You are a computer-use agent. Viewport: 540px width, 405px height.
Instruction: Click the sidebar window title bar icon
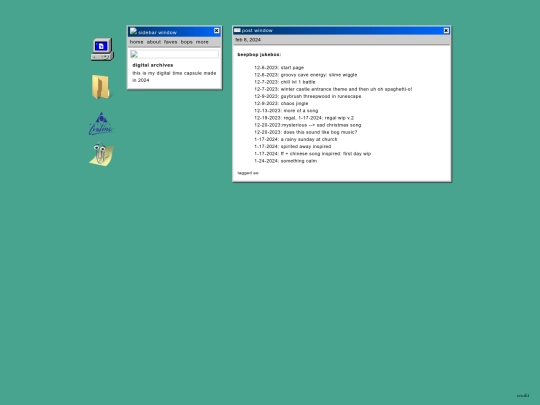(133, 32)
